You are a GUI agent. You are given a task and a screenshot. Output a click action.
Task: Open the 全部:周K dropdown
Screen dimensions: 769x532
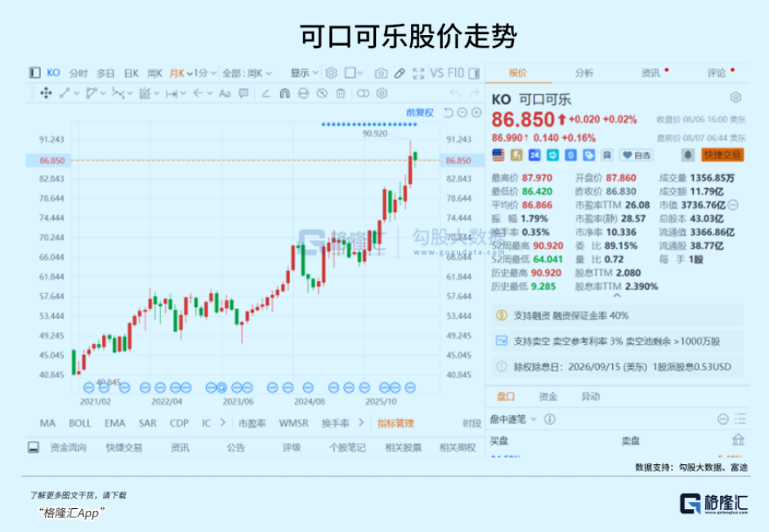247,73
